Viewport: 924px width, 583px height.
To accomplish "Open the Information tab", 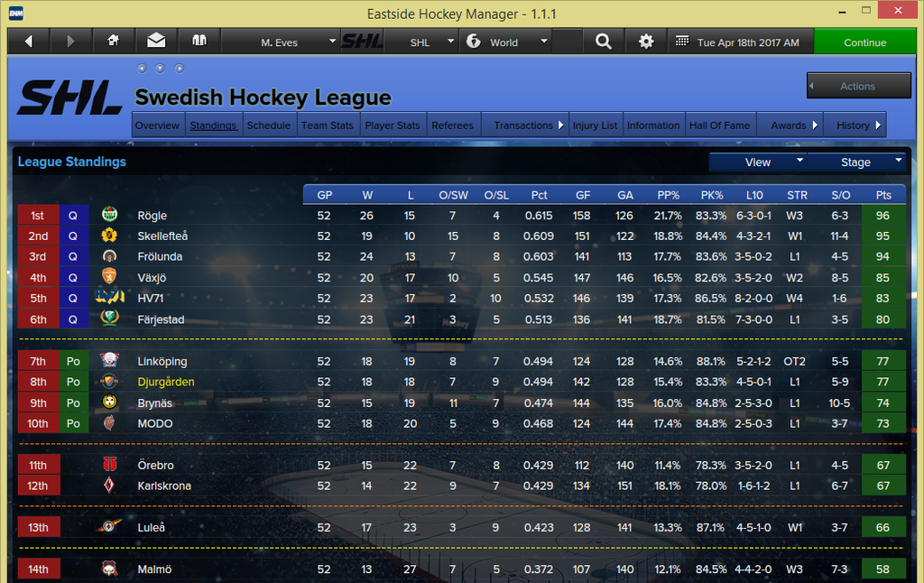I will [x=653, y=125].
